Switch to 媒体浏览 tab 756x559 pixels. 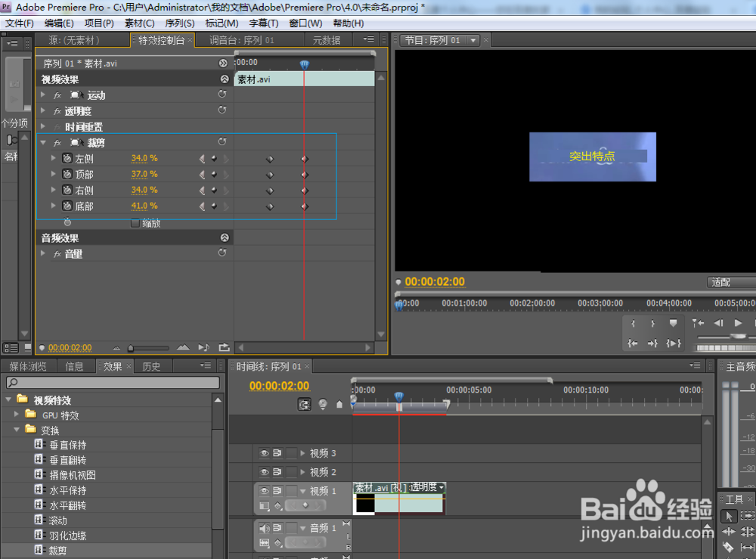28,367
